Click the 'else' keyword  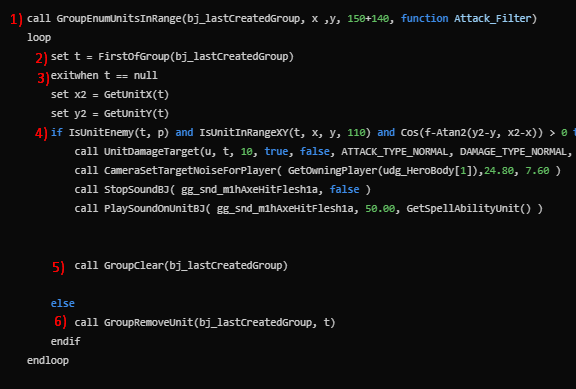62,303
